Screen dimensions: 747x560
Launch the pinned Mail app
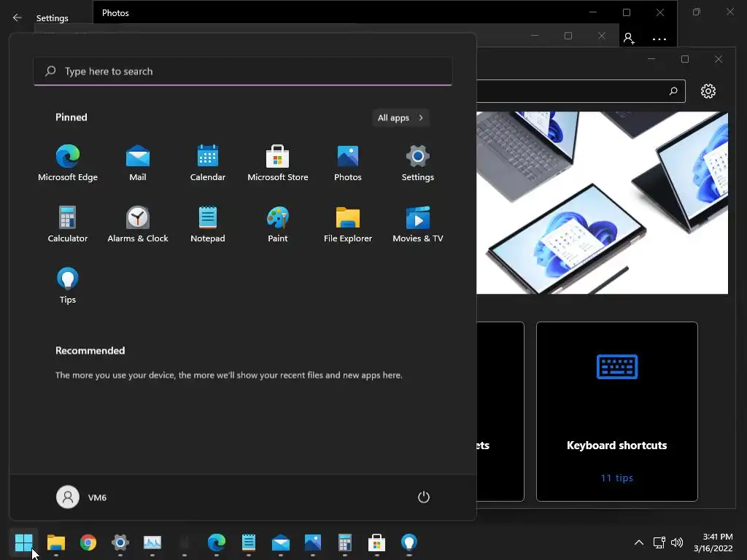(x=138, y=163)
